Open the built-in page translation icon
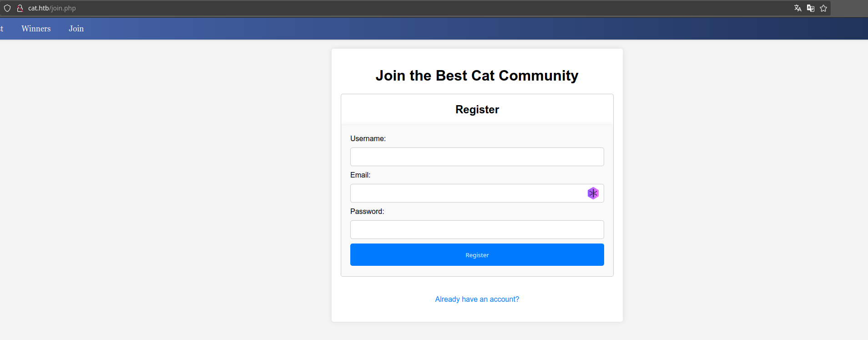This screenshot has height=340, width=868. pyautogui.click(x=797, y=8)
